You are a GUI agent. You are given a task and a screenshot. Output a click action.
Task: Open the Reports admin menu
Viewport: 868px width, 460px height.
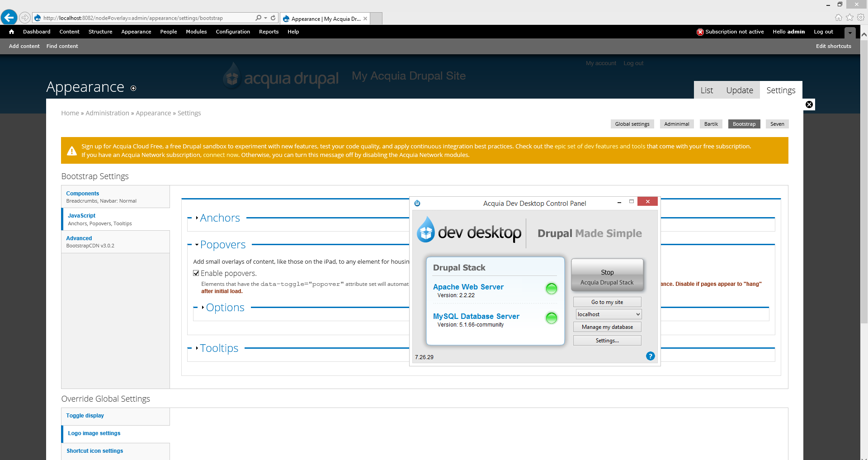(x=269, y=32)
